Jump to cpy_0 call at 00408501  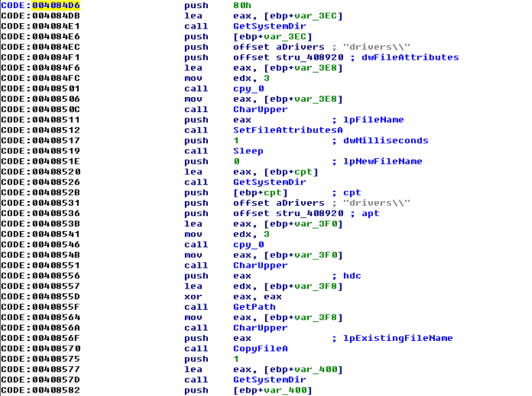[249, 88]
